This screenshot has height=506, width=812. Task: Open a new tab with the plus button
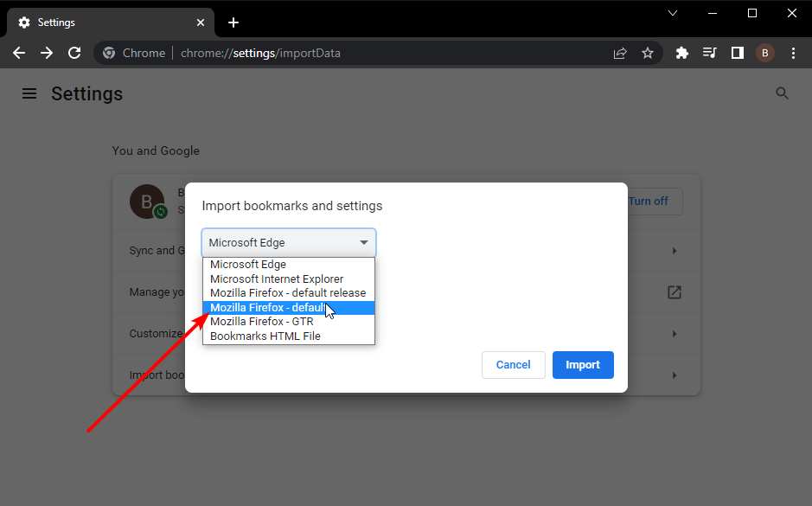pos(233,22)
